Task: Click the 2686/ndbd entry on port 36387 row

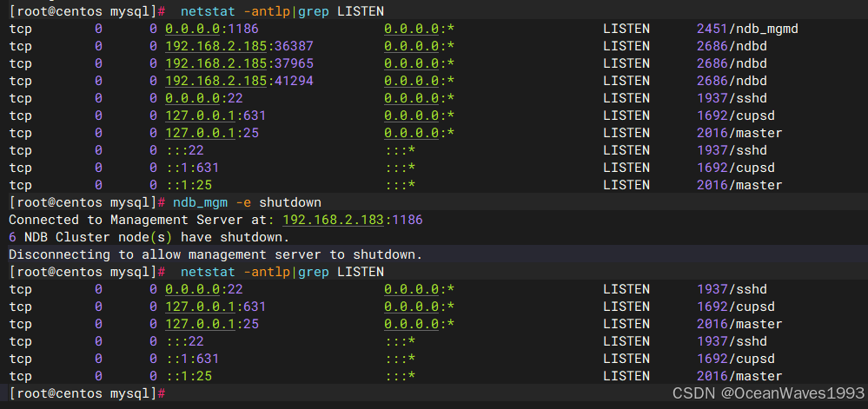Action: (x=732, y=46)
